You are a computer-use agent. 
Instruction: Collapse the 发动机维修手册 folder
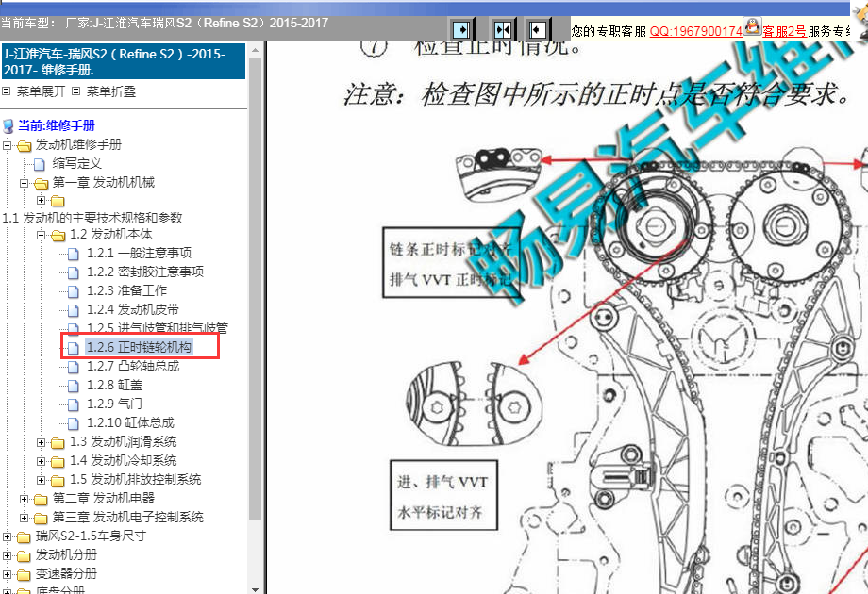pyautogui.click(x=7, y=145)
